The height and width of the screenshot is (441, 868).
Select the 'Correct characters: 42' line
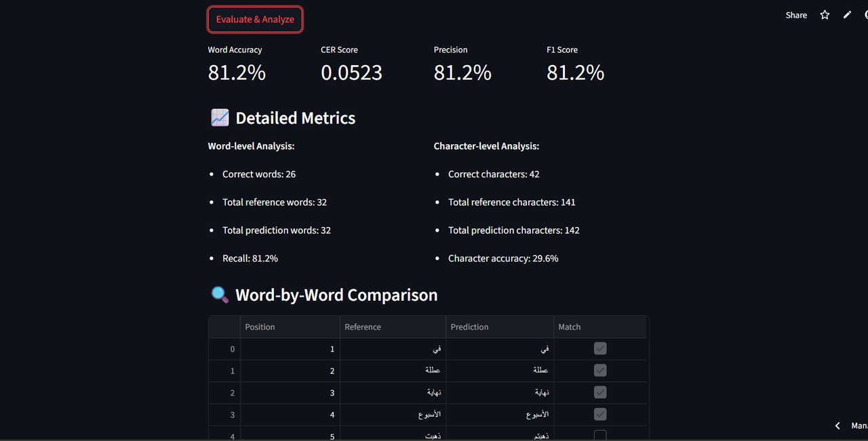click(494, 174)
